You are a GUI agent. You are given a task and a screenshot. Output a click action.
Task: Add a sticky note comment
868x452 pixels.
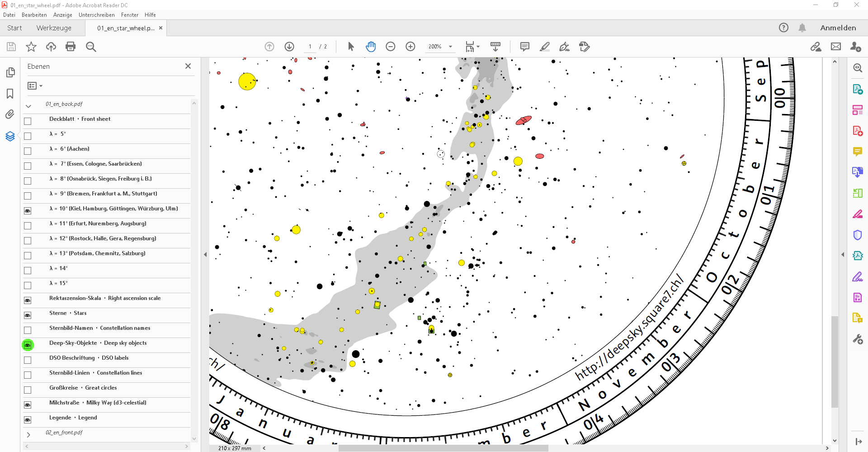pyautogui.click(x=525, y=47)
